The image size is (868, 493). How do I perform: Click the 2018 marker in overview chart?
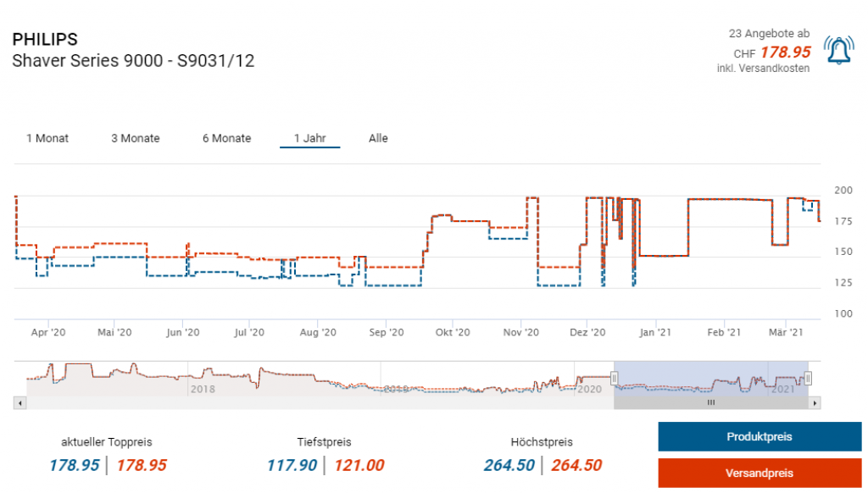coord(203,389)
